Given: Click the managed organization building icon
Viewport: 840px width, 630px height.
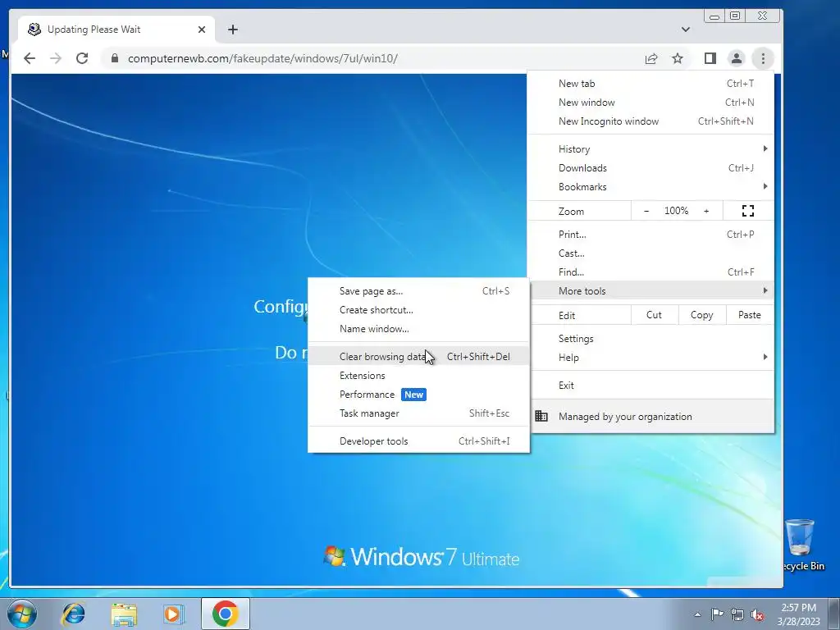Looking at the screenshot, I should [541, 416].
